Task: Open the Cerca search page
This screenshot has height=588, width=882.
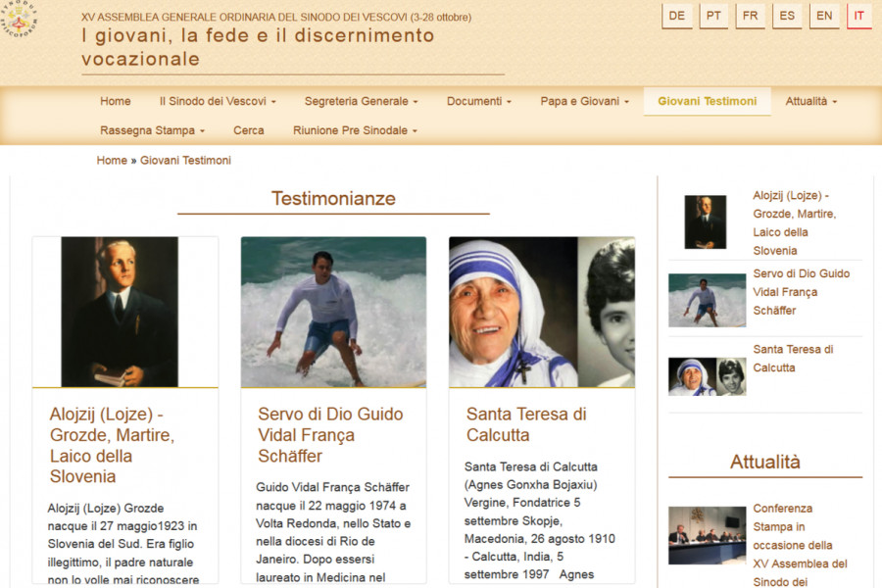Action: point(249,130)
